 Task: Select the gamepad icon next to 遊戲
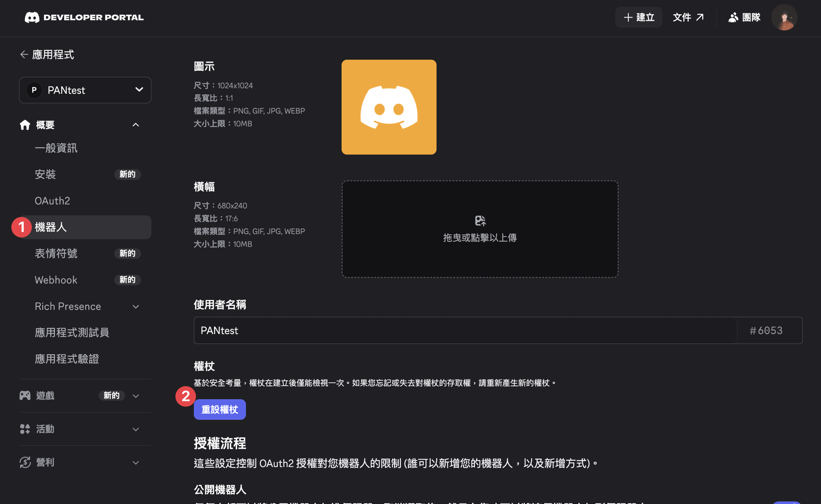(x=25, y=395)
